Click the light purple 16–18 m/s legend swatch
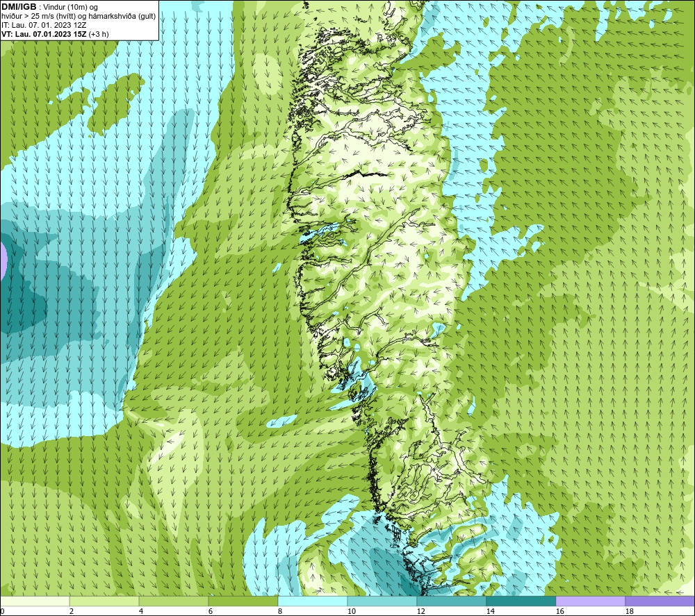Image resolution: width=695 pixels, height=616 pixels. coord(590,601)
